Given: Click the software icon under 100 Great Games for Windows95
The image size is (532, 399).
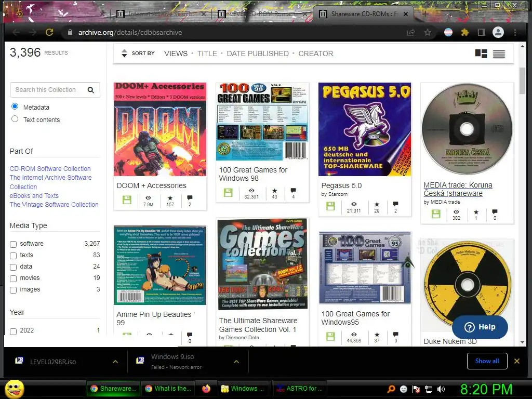Looking at the screenshot, I should [x=330, y=336].
